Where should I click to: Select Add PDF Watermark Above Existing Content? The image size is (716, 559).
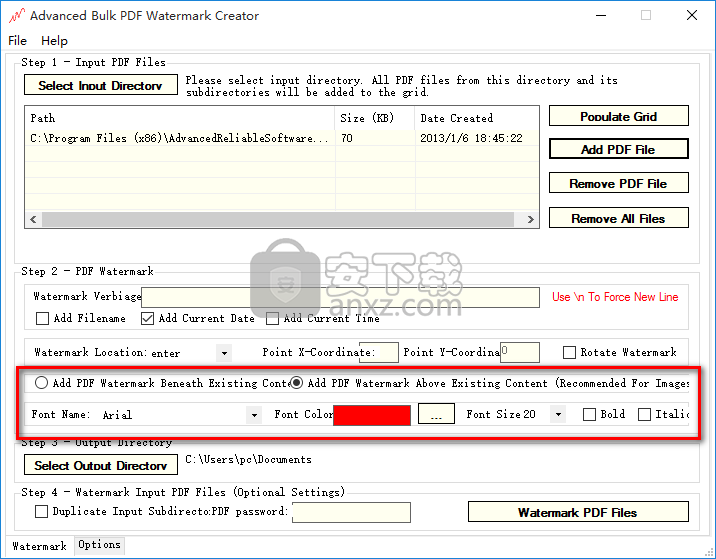click(297, 383)
